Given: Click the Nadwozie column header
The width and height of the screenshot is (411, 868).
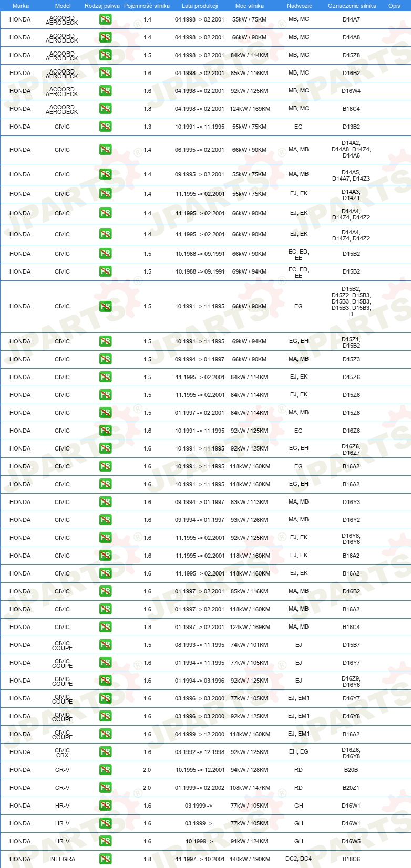Looking at the screenshot, I should point(300,6).
